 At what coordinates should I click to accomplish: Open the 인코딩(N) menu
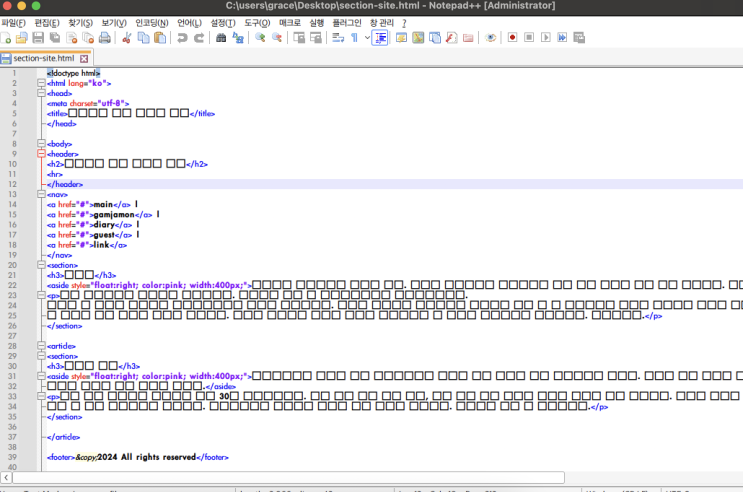pyautogui.click(x=152, y=23)
